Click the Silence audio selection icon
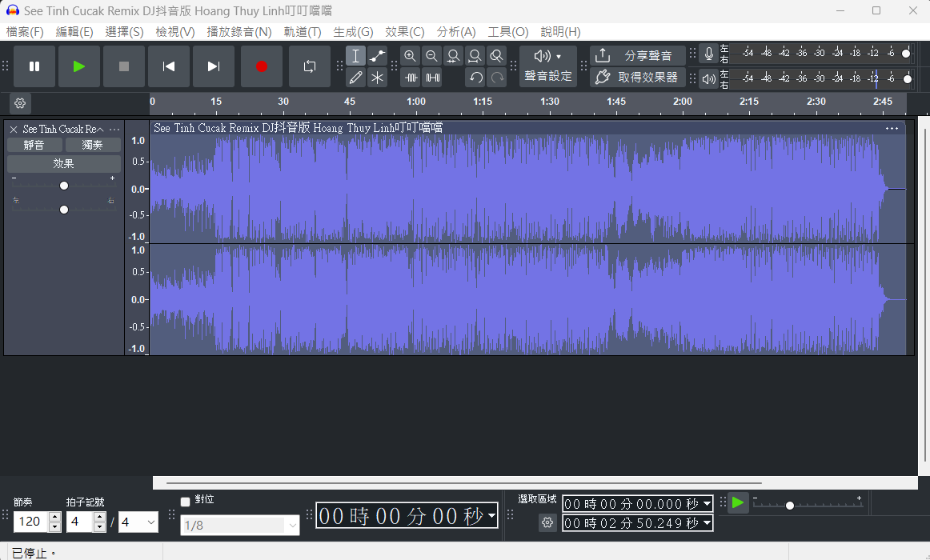Screen dimensions: 930x560 [432, 77]
